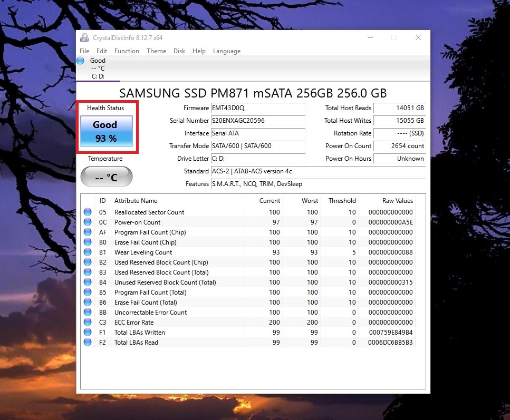This screenshot has height=420, width=510.
Task: Click status icon for Used Reserved Block Count (Chip)
Action: point(88,262)
